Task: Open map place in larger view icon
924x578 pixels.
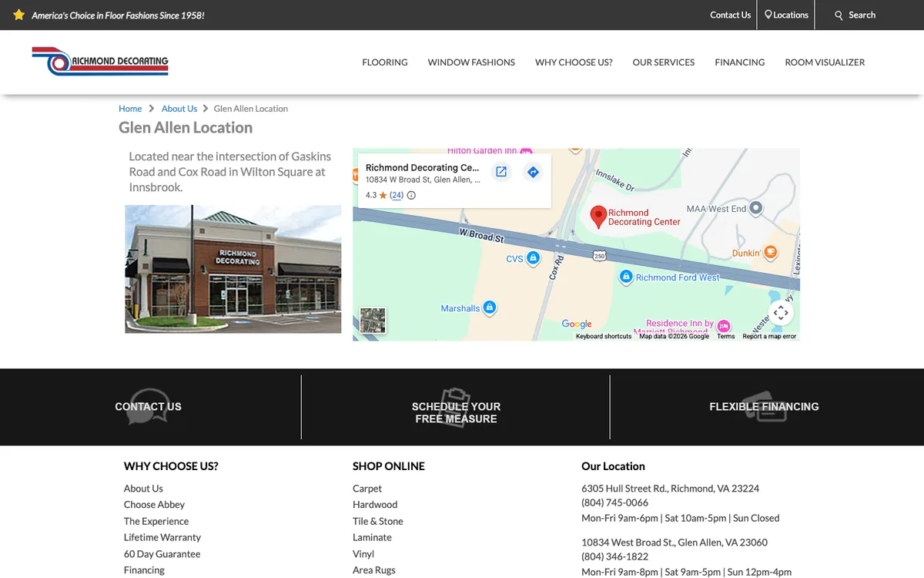Action: [x=501, y=172]
